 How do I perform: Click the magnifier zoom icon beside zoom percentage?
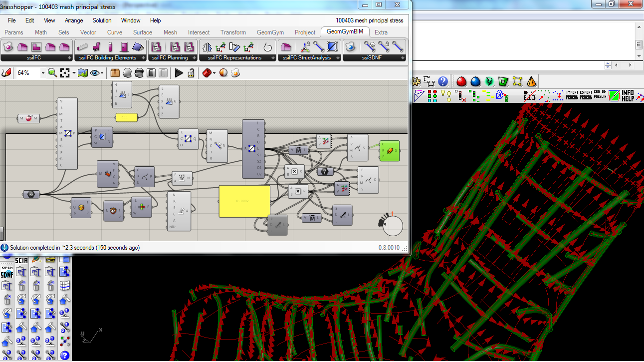(52, 73)
